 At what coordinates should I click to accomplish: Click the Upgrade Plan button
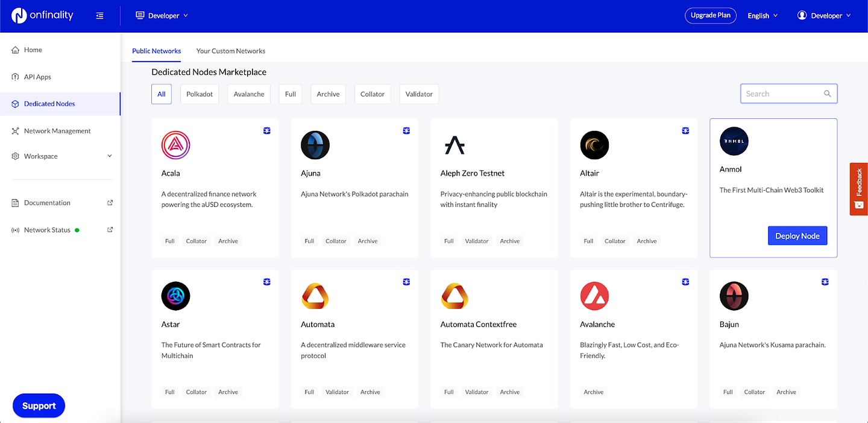(x=711, y=16)
